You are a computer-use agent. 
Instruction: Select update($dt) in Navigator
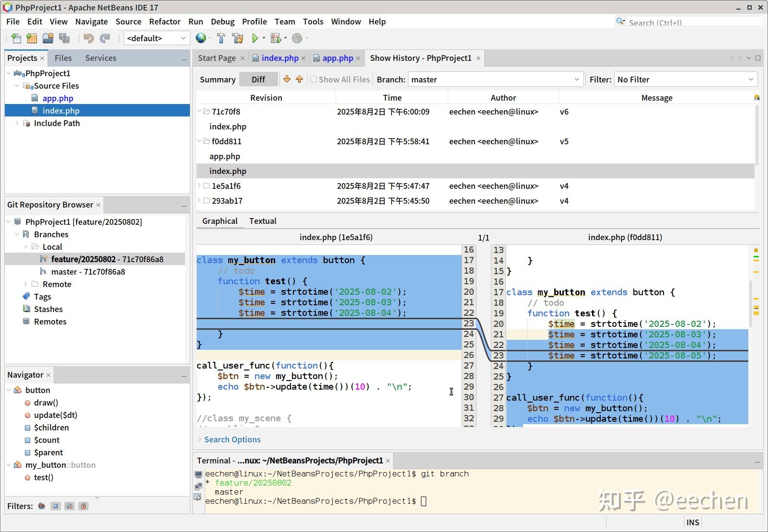56,415
